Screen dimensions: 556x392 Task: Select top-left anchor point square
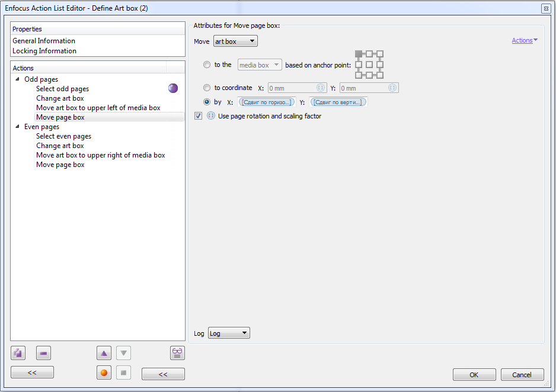359,54
